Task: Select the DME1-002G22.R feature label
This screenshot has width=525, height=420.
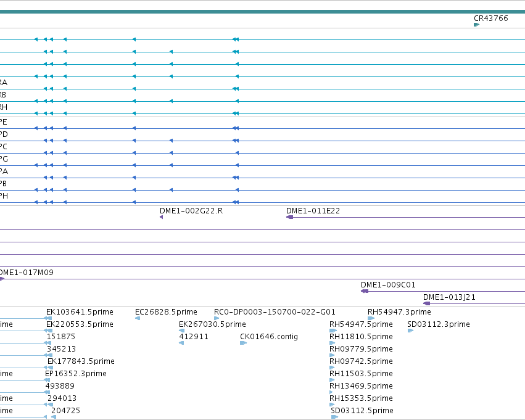Action: [191, 211]
